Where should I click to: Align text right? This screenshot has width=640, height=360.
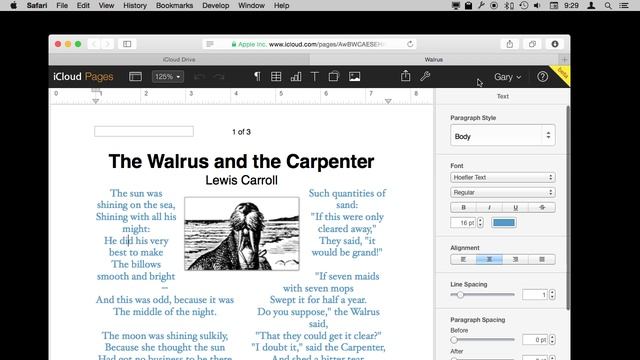(x=516, y=260)
